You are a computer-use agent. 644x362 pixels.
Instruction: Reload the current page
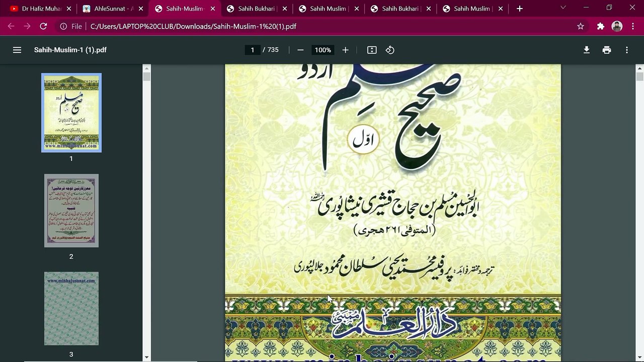tap(43, 26)
